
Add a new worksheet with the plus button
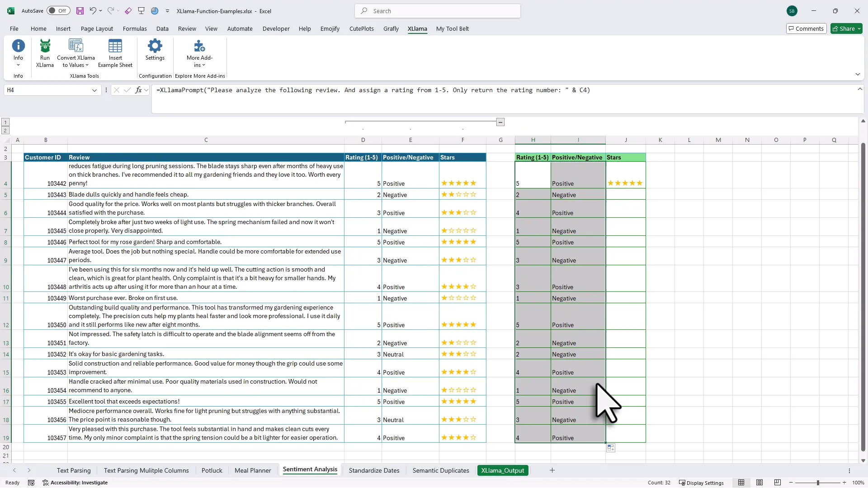(552, 470)
